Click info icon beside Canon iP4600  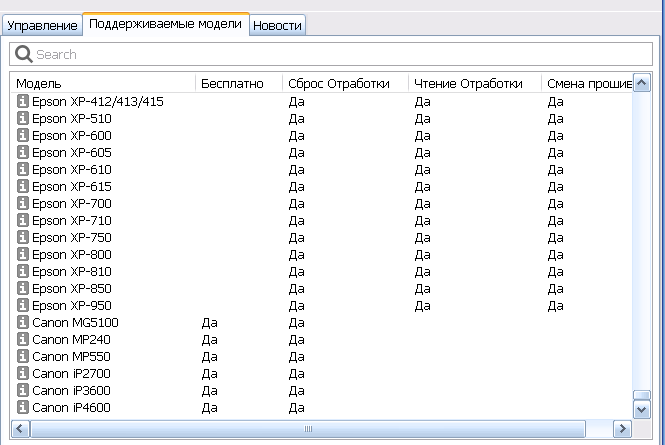click(22, 407)
